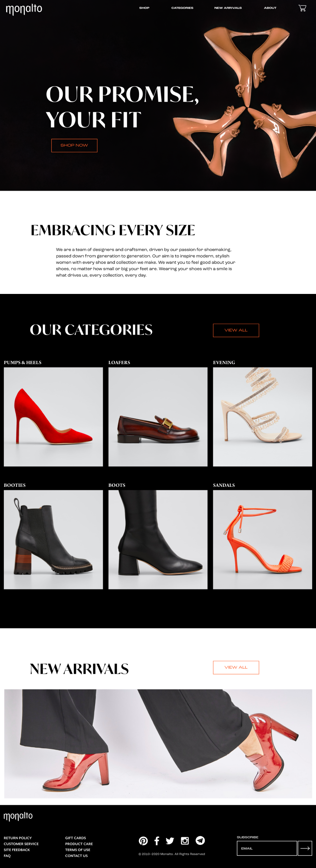
Task: Open the Return Policy footer link
Action: [x=18, y=838]
